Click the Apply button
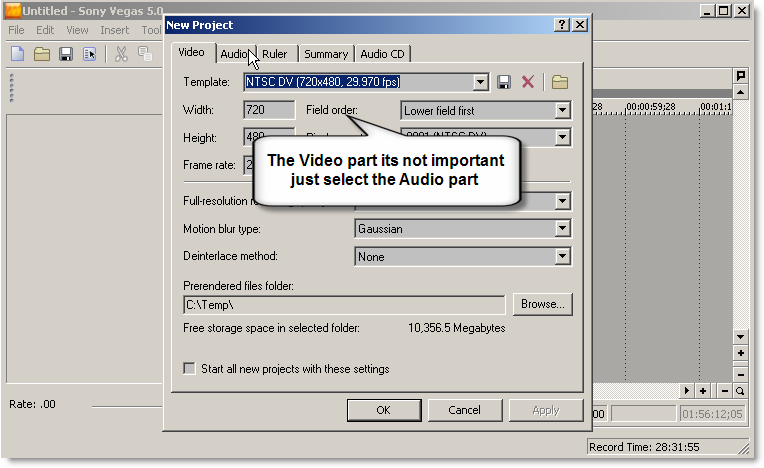The width and height of the screenshot is (764, 468). click(546, 410)
